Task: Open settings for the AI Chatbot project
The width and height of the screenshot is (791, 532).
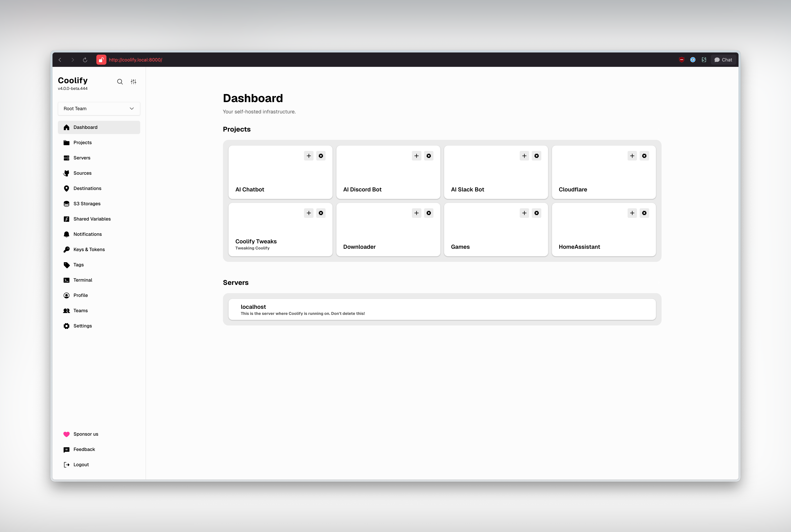Action: (x=321, y=156)
